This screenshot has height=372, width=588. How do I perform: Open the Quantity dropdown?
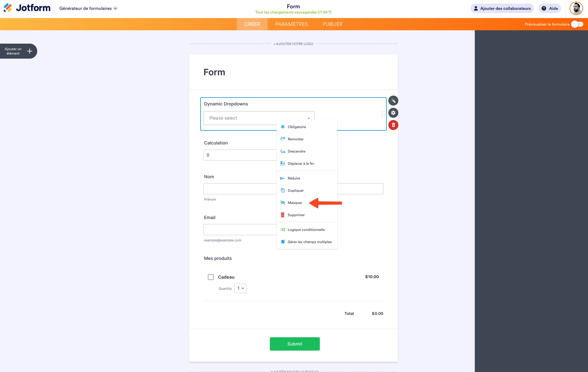click(240, 288)
